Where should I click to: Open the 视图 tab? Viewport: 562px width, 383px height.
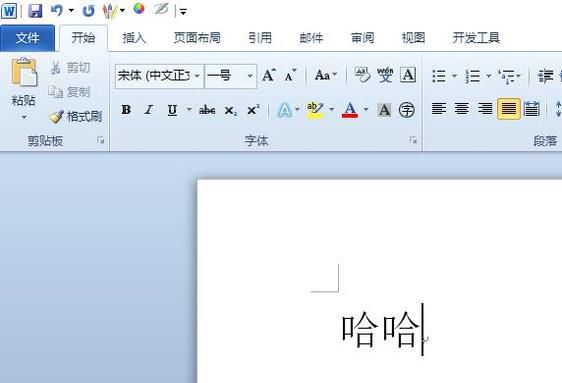point(413,38)
